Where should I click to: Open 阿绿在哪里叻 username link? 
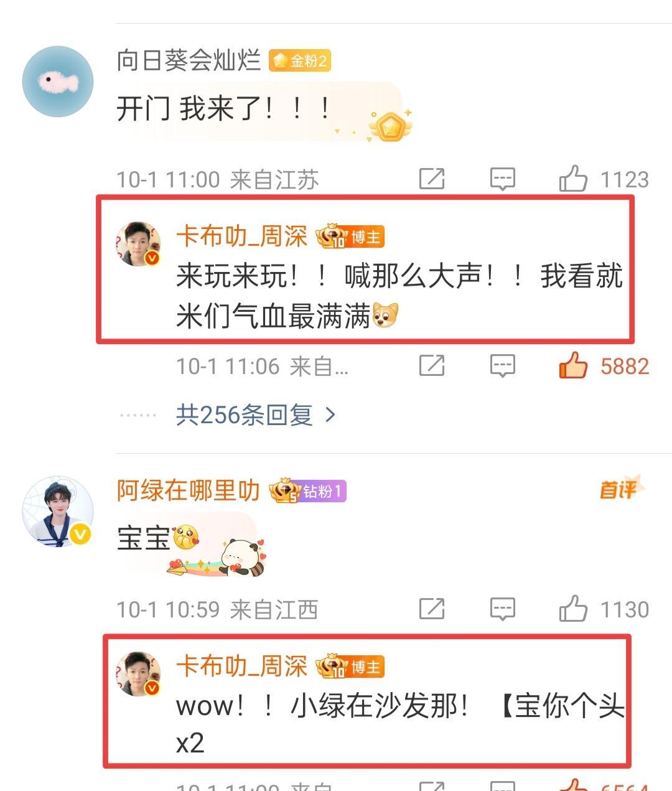[x=189, y=491]
